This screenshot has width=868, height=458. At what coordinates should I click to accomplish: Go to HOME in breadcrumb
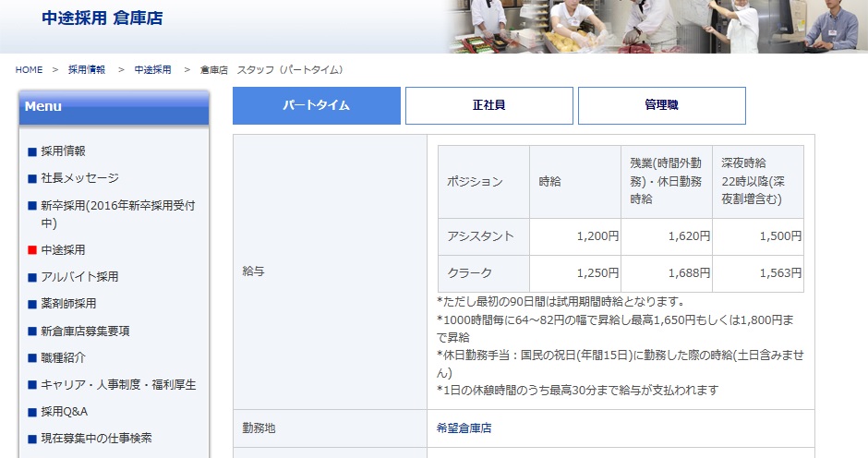(29, 70)
